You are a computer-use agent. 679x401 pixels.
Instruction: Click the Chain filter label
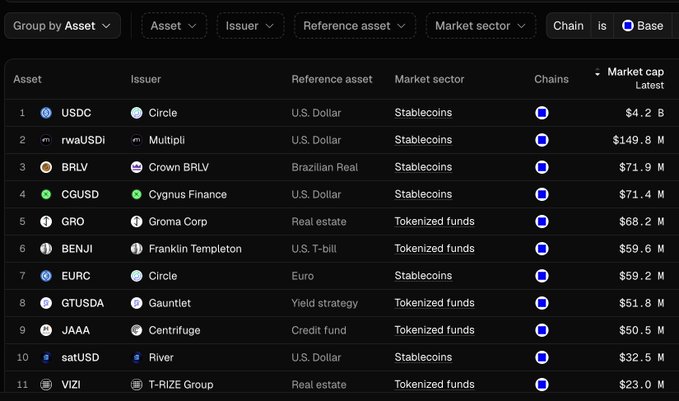(x=568, y=26)
